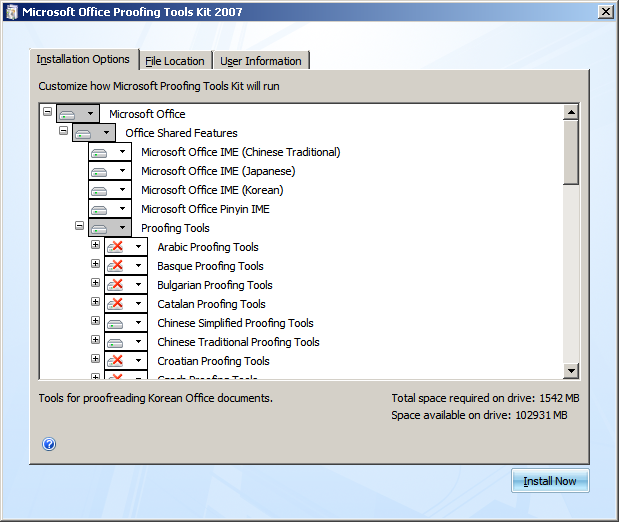
Task: Select Chinese Traditional Proofing Tools label
Action: tap(238, 342)
